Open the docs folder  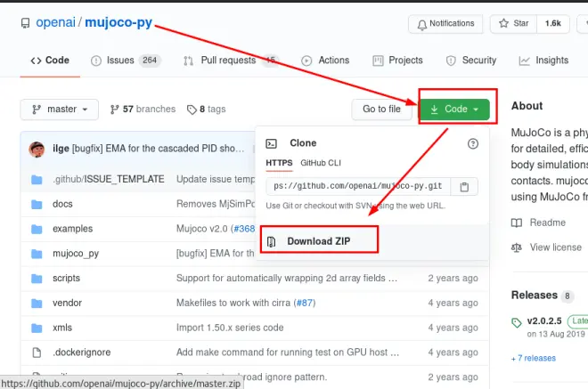62,204
